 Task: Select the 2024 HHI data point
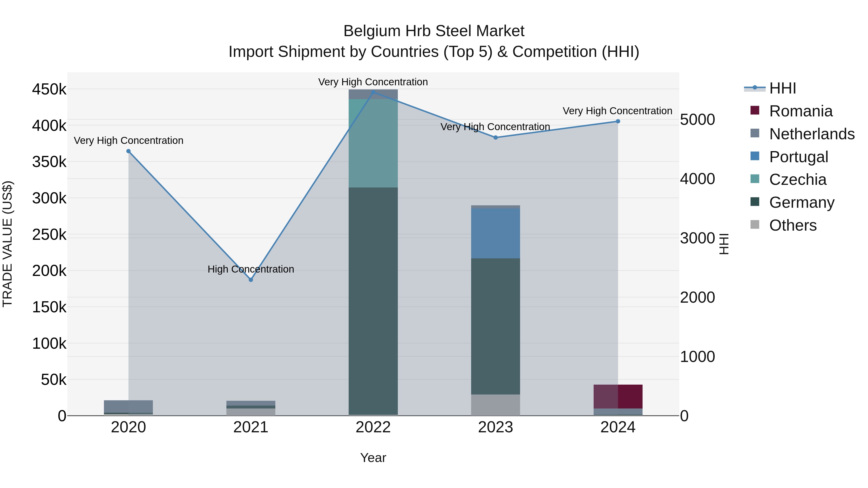(618, 121)
